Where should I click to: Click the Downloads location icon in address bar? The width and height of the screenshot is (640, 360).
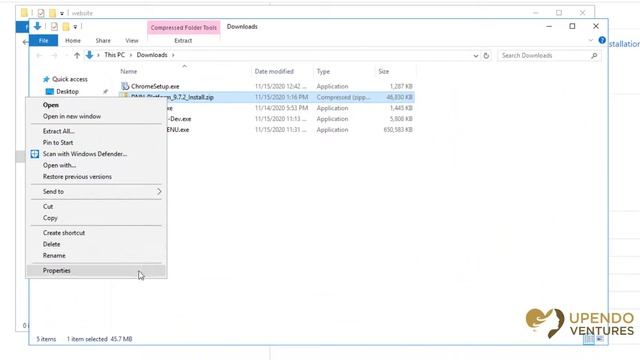(x=89, y=55)
